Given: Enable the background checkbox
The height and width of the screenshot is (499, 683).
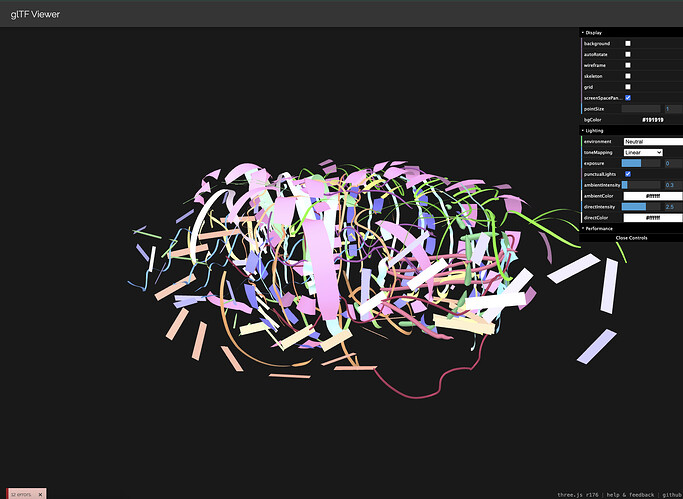Looking at the screenshot, I should point(628,44).
